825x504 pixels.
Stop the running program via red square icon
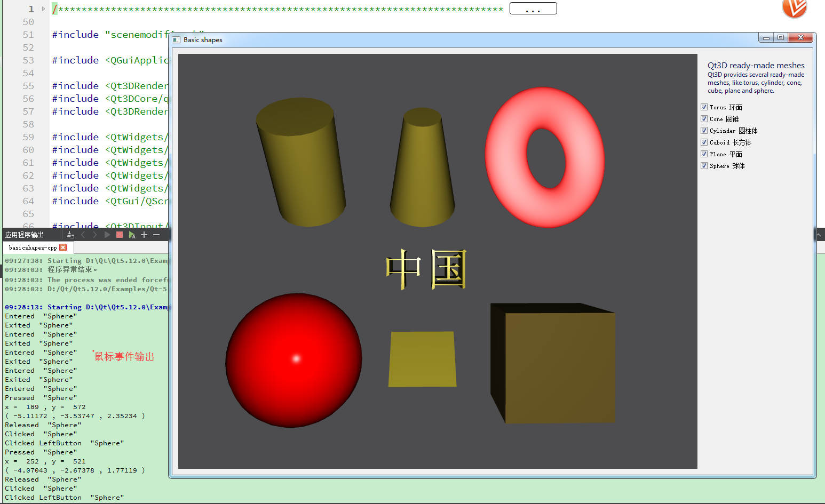119,235
